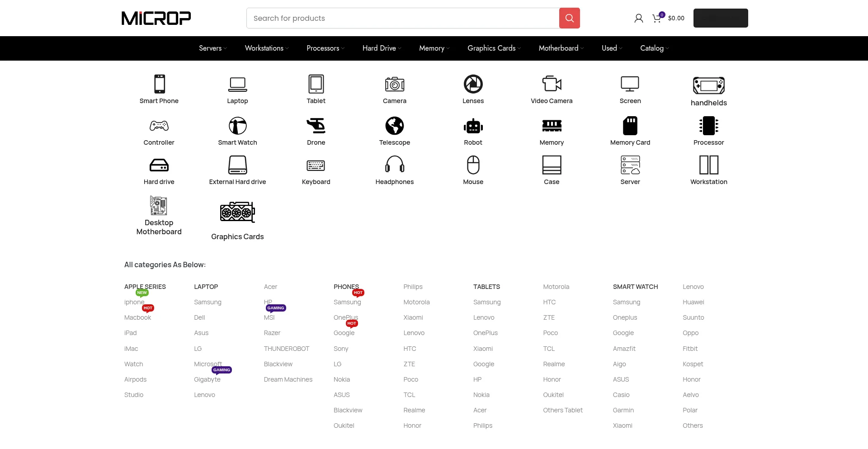Open the Server category icon
This screenshot has width=868, height=449.
tap(630, 165)
